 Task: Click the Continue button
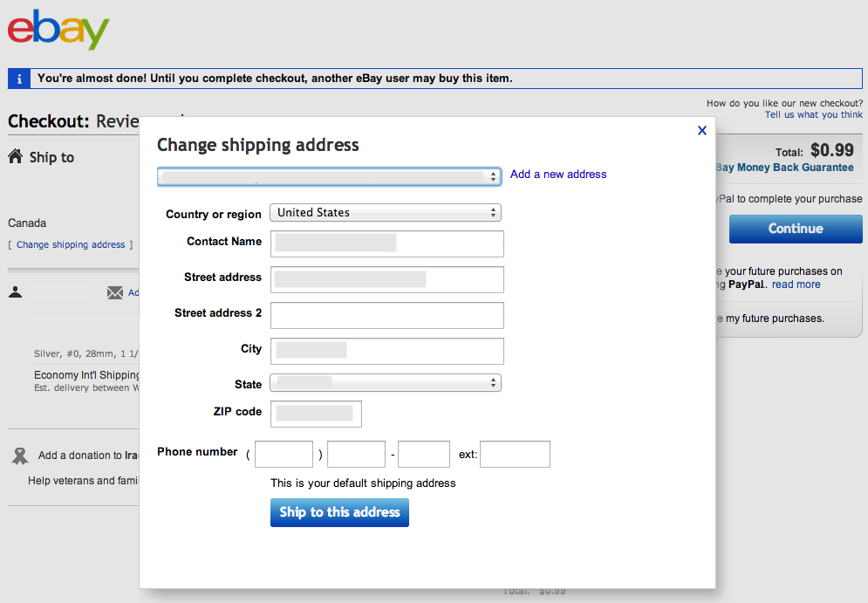tap(795, 229)
